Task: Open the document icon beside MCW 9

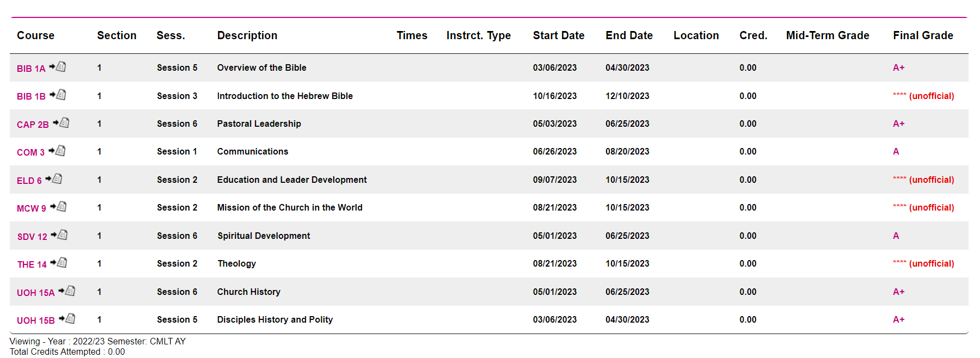Action: pyautogui.click(x=59, y=207)
